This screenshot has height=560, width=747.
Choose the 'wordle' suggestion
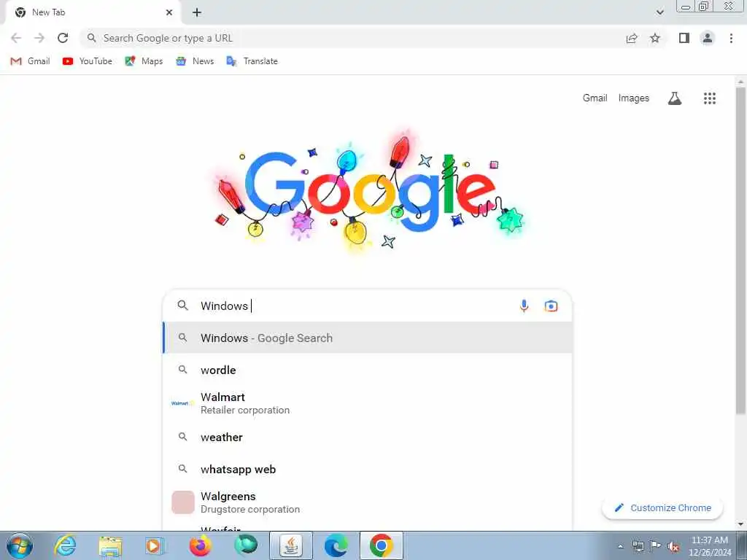pos(368,370)
